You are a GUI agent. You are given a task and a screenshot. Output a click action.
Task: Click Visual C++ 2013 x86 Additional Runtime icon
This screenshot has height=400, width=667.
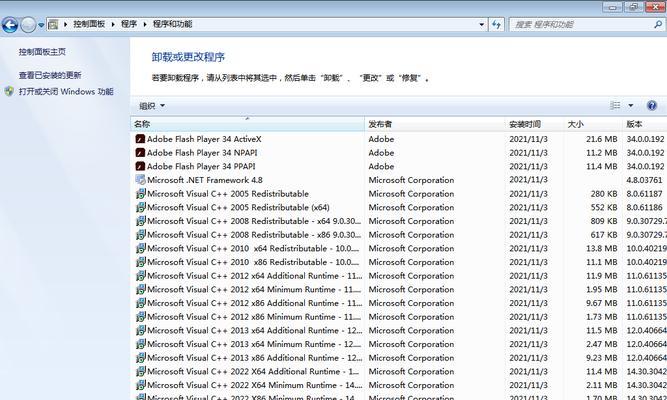140,357
